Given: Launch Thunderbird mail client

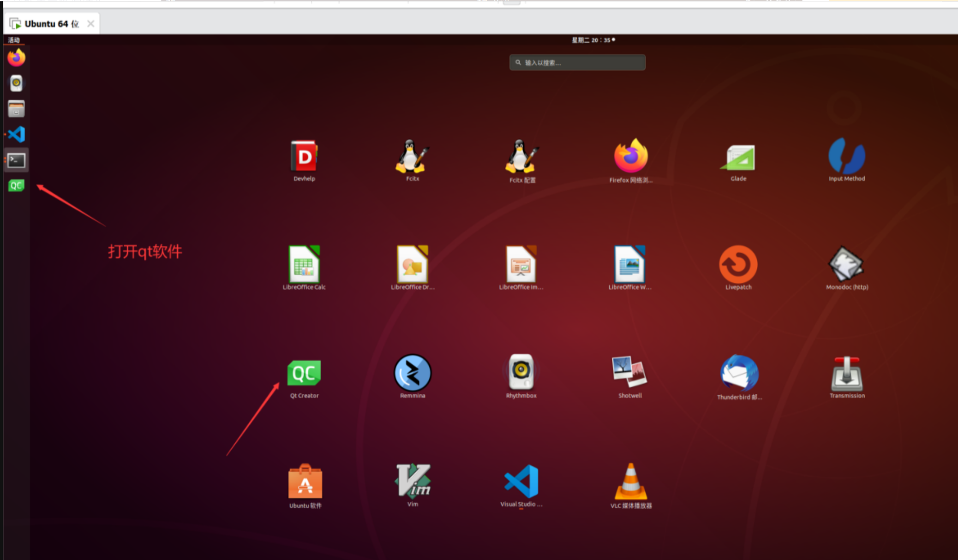Looking at the screenshot, I should click(x=739, y=373).
